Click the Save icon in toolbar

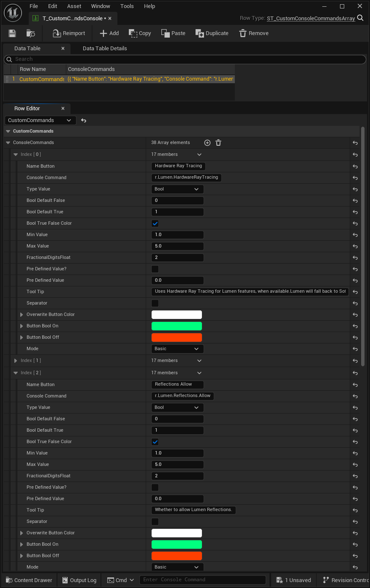12,33
